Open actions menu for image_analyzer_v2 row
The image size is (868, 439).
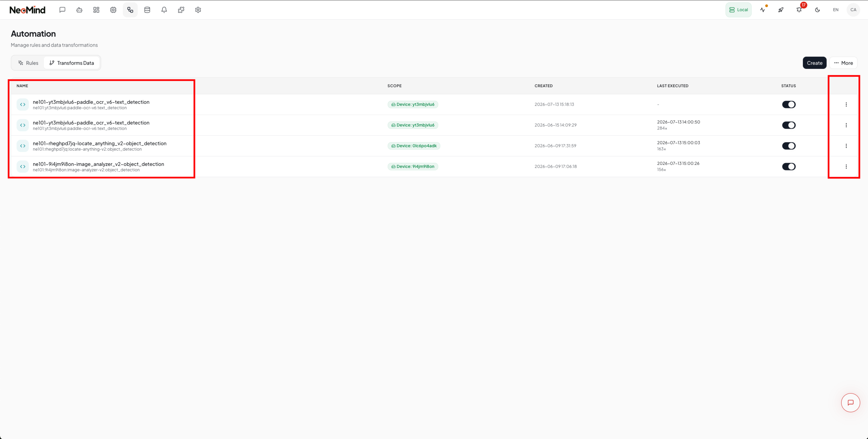846,167
